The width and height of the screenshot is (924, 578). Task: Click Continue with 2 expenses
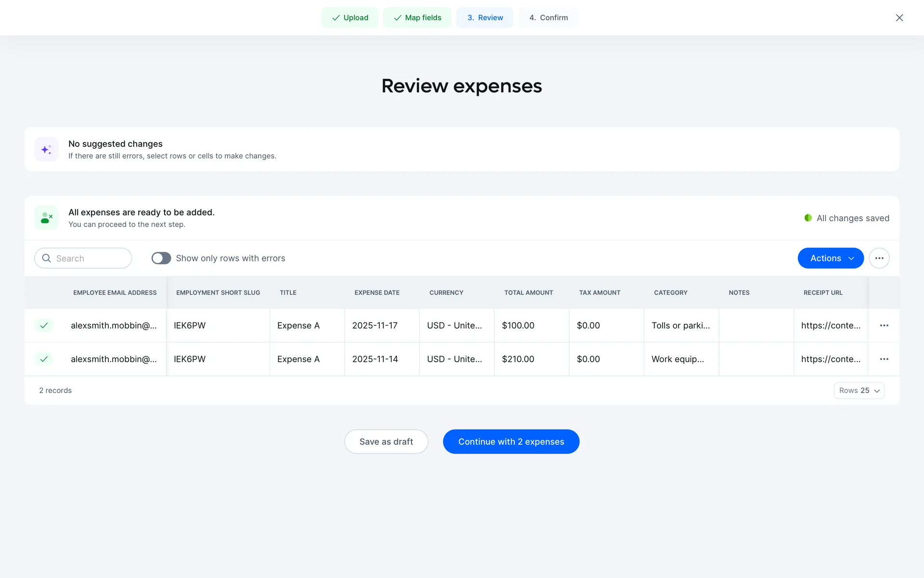click(x=511, y=442)
